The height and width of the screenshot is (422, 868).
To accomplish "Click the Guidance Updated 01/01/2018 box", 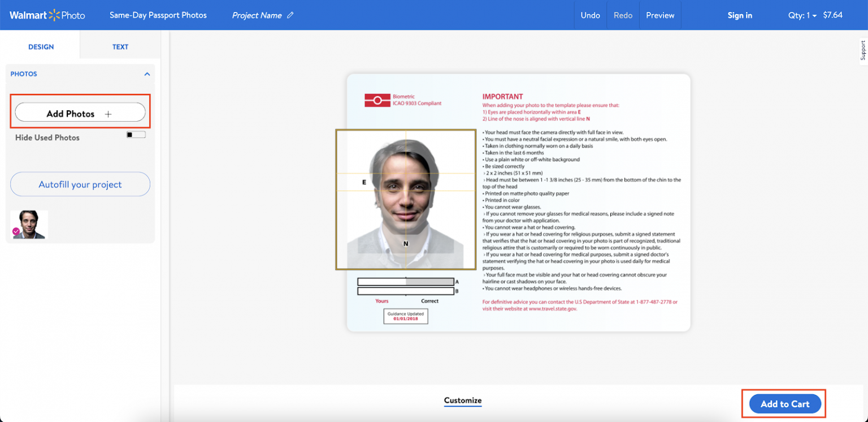I will [406, 316].
